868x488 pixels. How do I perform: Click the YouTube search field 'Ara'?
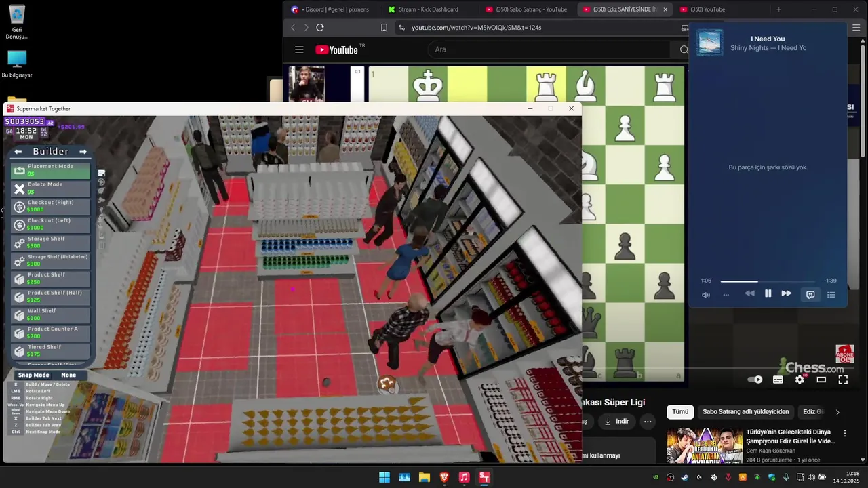[549, 49]
